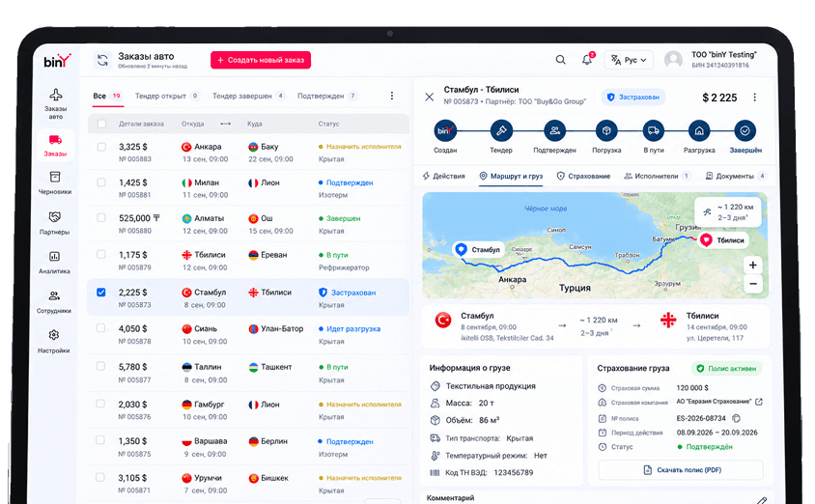The width and height of the screenshot is (815, 504).
Task: Check the order № 005878 checkbox
Action: [x=101, y=328]
